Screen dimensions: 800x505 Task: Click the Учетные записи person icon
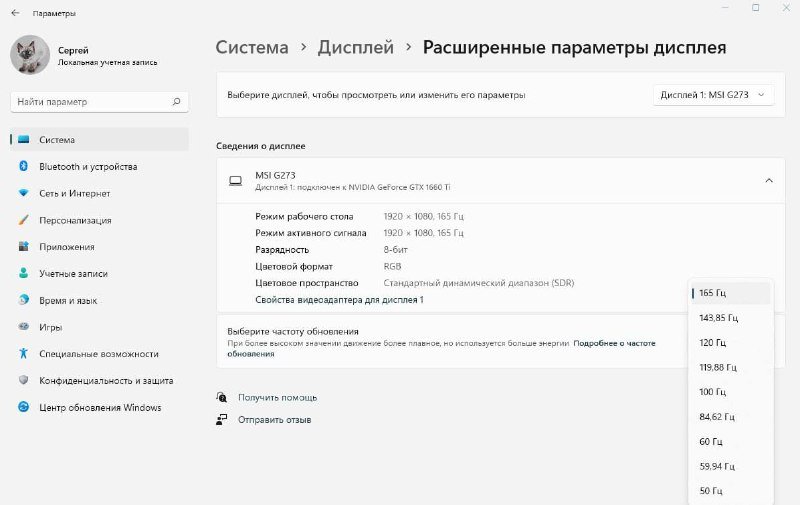point(23,273)
